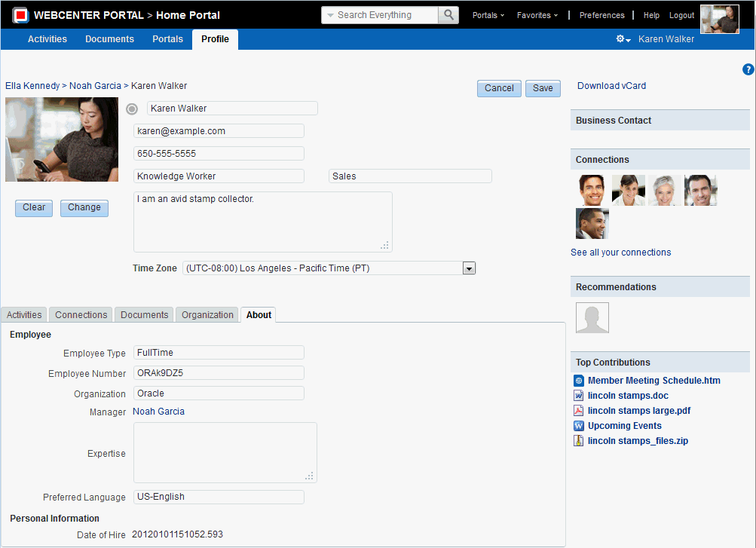The width and height of the screenshot is (756, 548).
Task: Click the Employee Type field
Action: 219,353
